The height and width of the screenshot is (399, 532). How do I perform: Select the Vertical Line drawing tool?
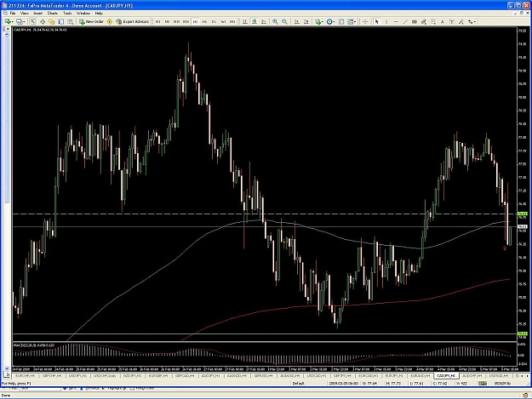click(386, 21)
